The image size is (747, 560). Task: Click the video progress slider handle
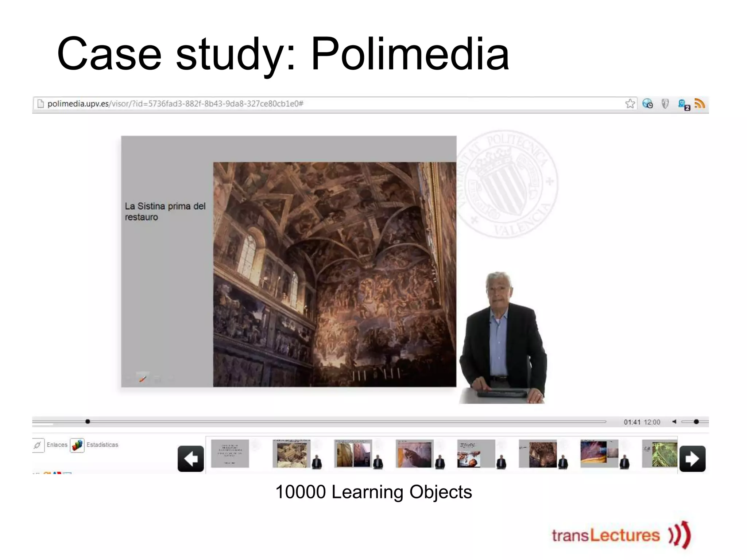click(88, 421)
